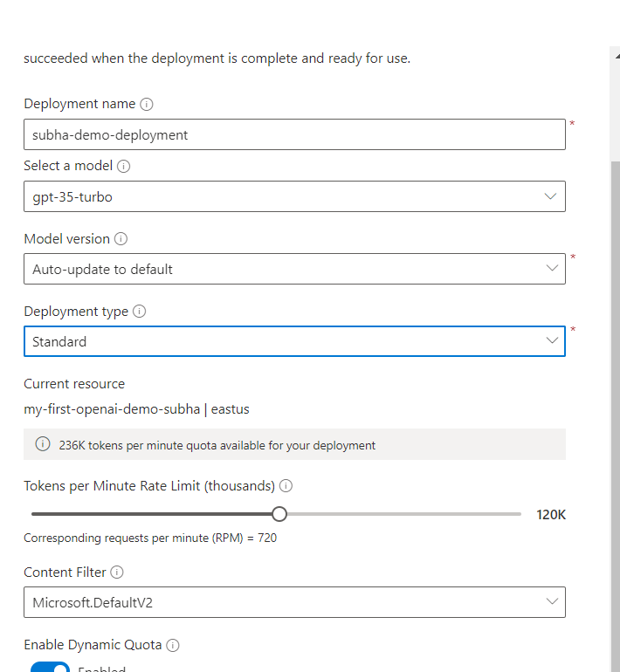
Task: Click info icon beside Select a model
Action: 123,167
